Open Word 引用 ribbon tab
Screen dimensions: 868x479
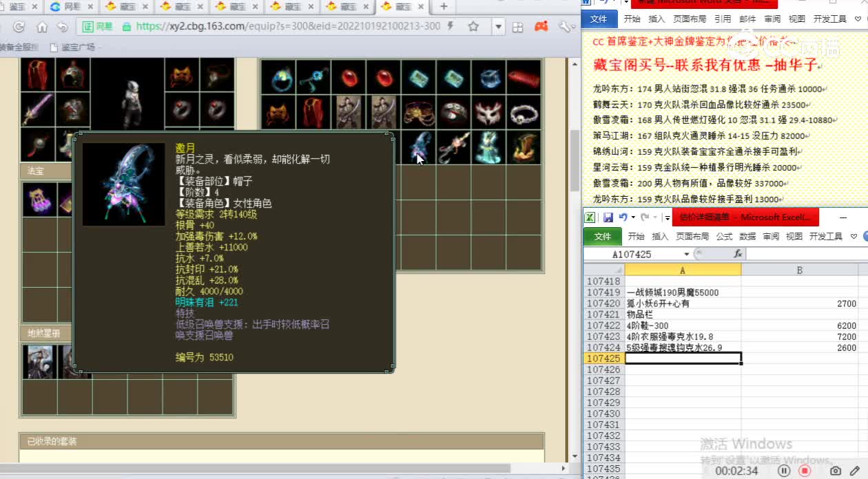723,19
